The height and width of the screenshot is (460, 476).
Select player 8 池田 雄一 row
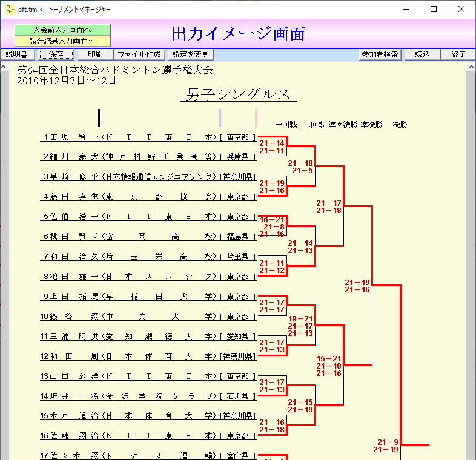[148, 277]
